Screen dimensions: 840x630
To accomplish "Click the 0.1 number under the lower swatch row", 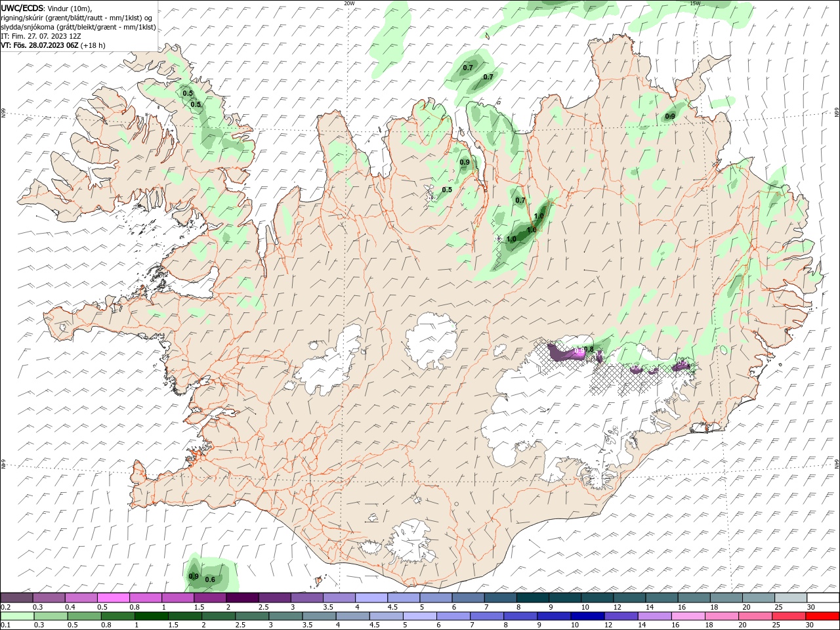I will (5, 625).
